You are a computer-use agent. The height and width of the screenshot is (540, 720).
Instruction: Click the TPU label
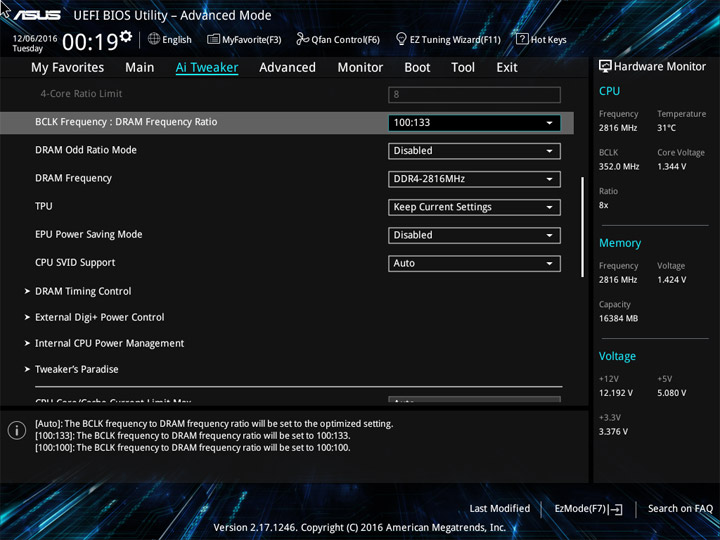[x=44, y=206]
